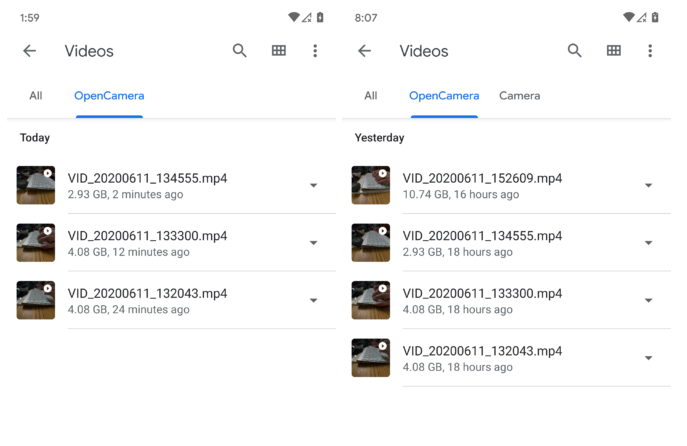Switch to grid view on the left screen
Viewport: 687px width, 446px height.
[279, 51]
